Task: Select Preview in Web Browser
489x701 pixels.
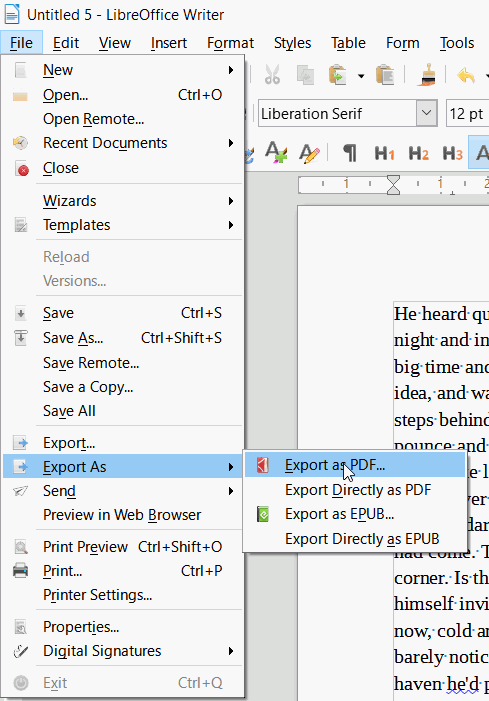Action: (123, 515)
